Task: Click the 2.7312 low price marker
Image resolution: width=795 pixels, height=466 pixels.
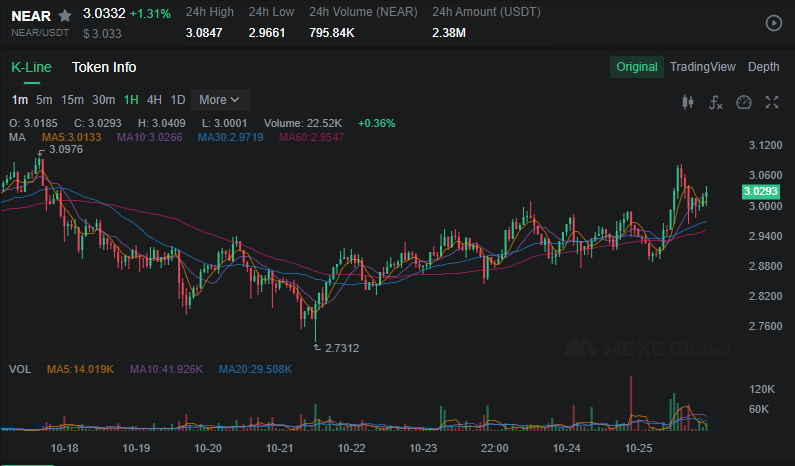Action: tap(342, 348)
